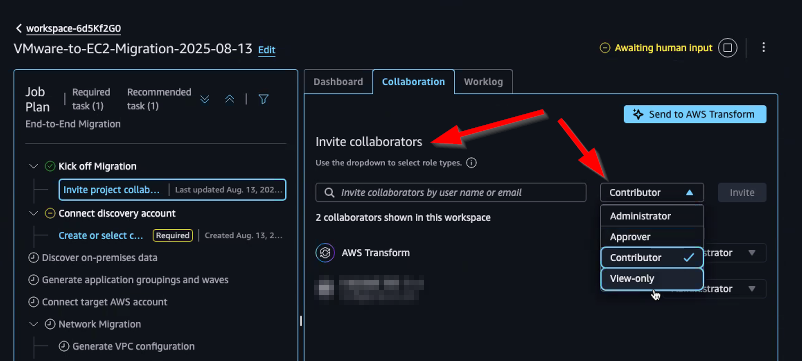Switch to the Dashboard tab
The height and width of the screenshot is (361, 802).
pos(338,82)
